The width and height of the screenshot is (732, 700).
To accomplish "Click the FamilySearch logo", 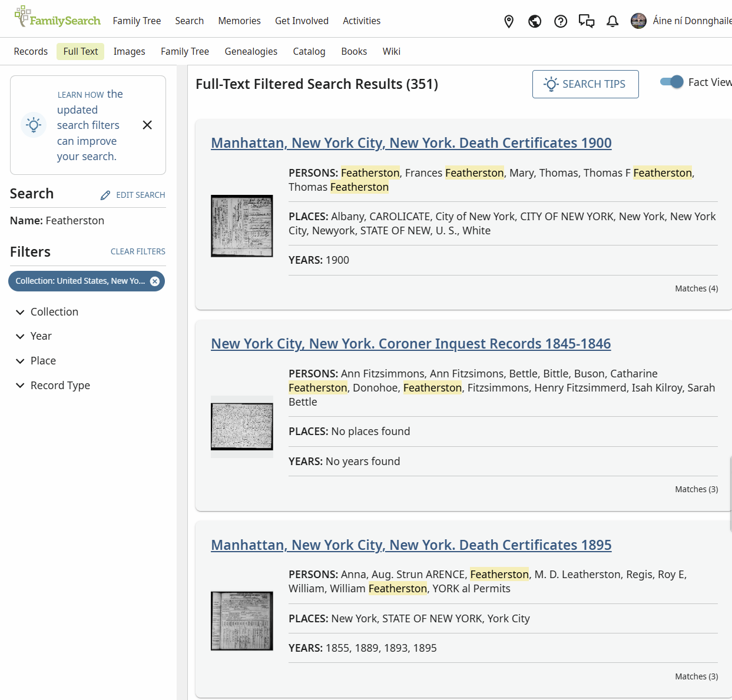I will tap(57, 18).
